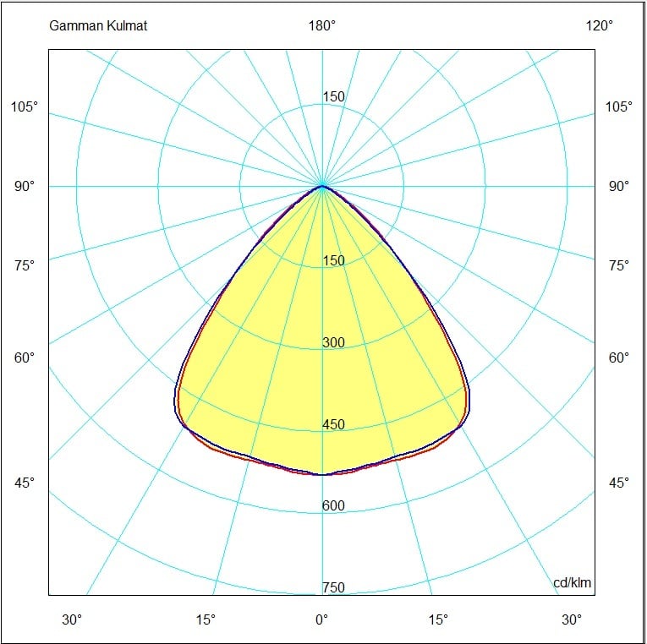This screenshot has height=644, width=647.
Task: Click the 0° label at bottom center
Action: point(322,619)
